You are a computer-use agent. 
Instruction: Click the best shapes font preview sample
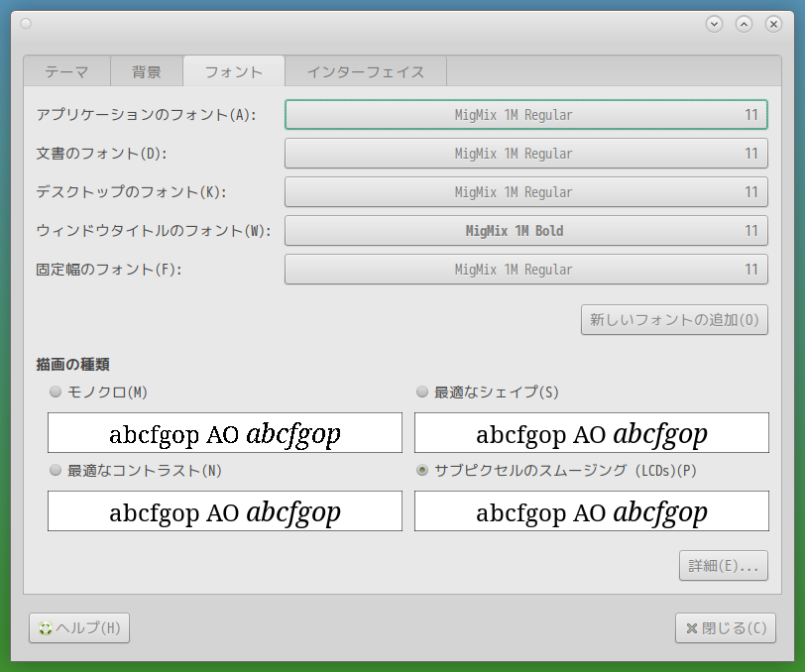coord(592,433)
